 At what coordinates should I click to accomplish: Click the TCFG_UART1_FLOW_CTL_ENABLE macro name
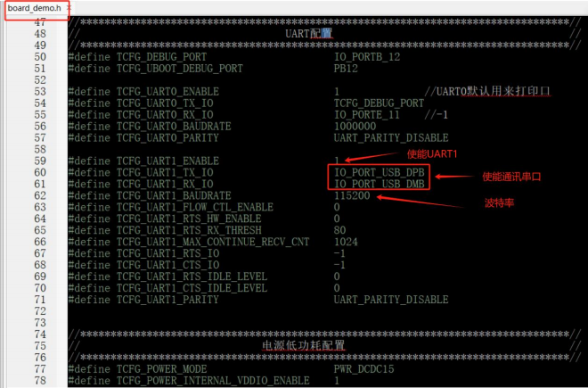click(x=195, y=207)
